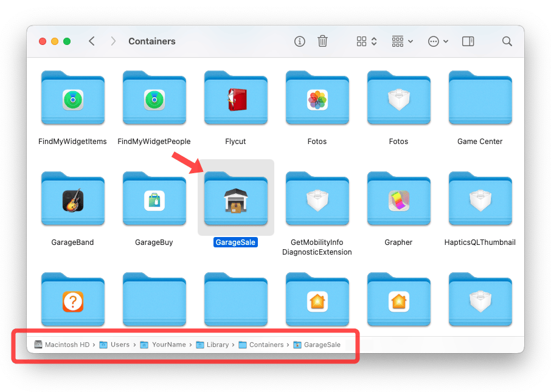This screenshot has width=551, height=392.
Task: Go back with the left chevron
Action: 92,41
